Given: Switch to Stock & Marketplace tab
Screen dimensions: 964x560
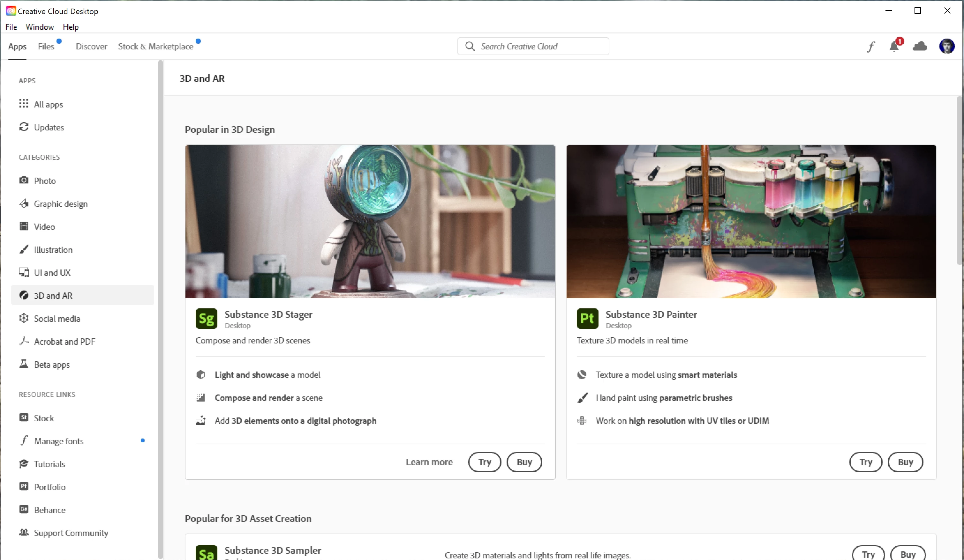Looking at the screenshot, I should pos(155,46).
